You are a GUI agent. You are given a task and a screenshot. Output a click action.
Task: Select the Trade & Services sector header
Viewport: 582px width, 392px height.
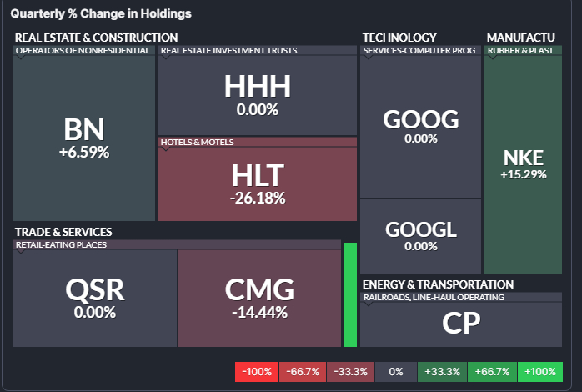coord(63,232)
